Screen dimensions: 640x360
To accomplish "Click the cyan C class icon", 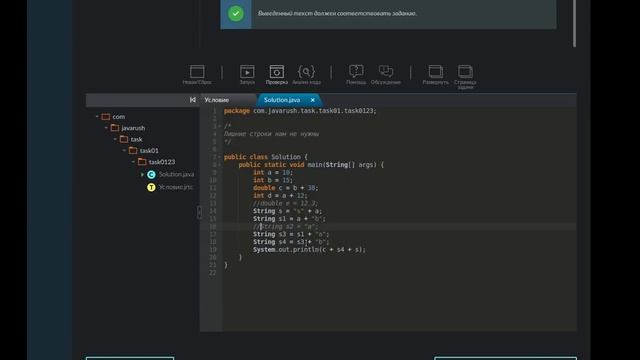I will (151, 175).
